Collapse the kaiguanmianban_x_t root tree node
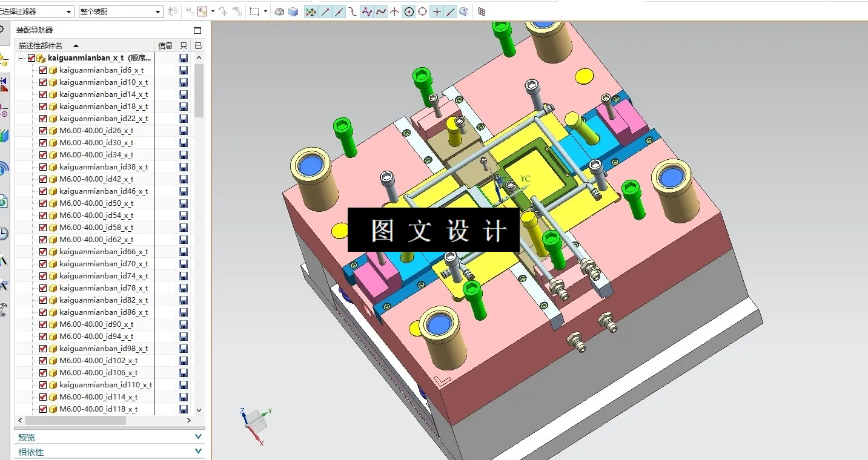Viewport: 868px width, 460px height. click(x=20, y=57)
